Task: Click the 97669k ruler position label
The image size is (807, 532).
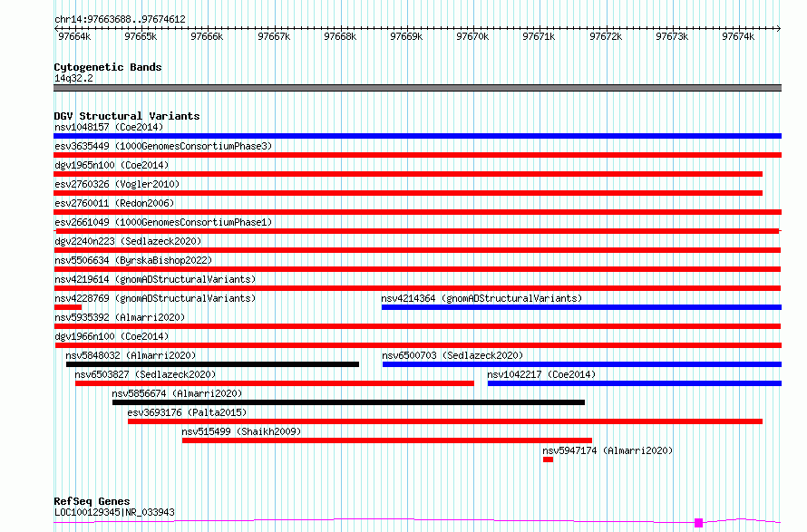Action: click(406, 36)
